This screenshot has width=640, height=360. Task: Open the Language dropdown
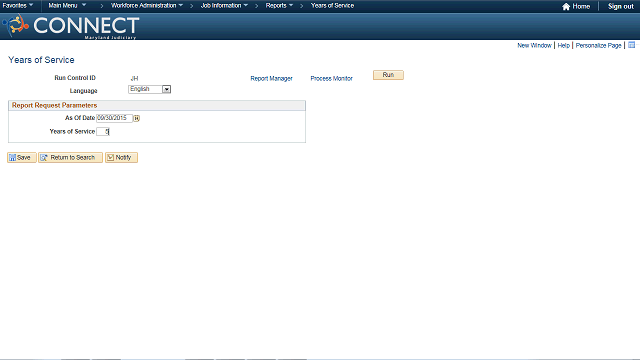pyautogui.click(x=149, y=89)
